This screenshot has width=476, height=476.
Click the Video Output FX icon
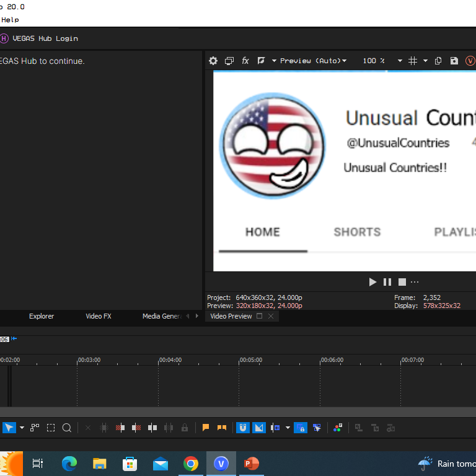(x=245, y=61)
